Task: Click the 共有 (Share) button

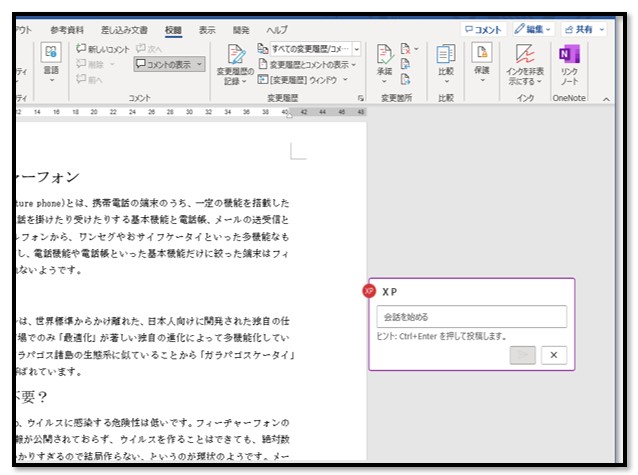Action: 583,29
